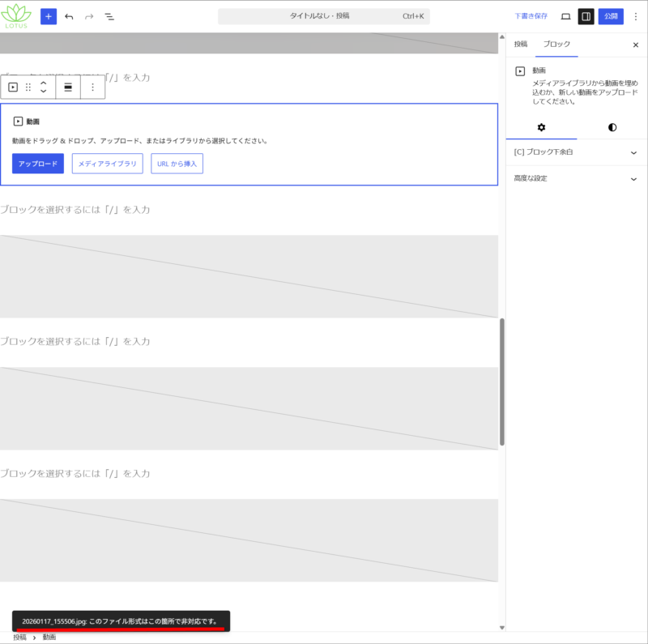This screenshot has height=644, width=648.
Task: Switch to the 投稿 sidebar tab
Action: (521, 45)
